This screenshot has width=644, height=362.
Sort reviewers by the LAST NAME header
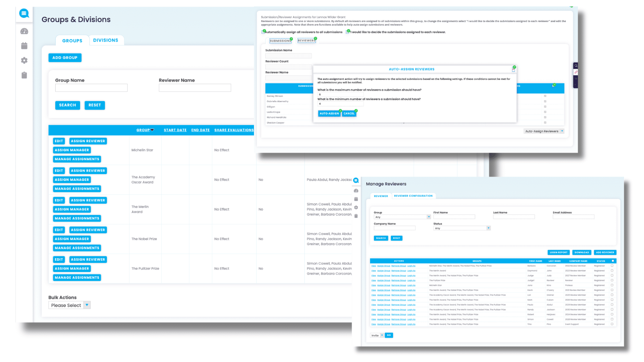pos(555,261)
